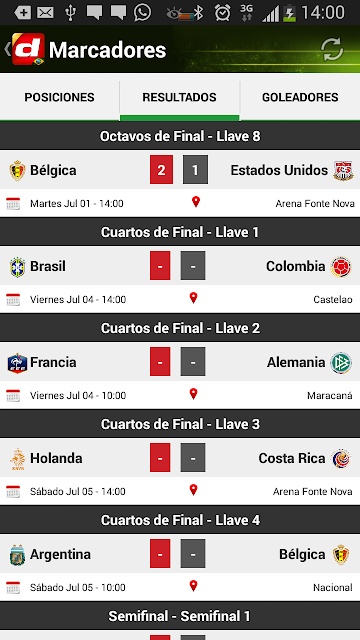The height and width of the screenshot is (640, 360).
Task: Tap location pin next to Maracaná
Action: coord(193,394)
